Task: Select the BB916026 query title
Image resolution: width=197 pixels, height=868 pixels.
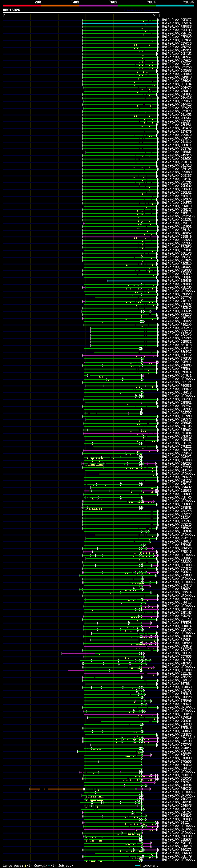Action: point(11,10)
